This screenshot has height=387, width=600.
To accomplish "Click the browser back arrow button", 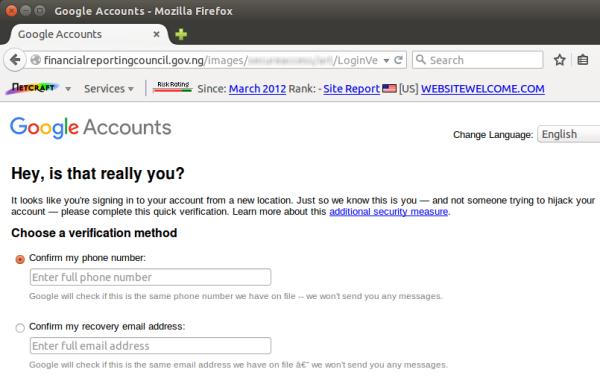I will (x=15, y=60).
